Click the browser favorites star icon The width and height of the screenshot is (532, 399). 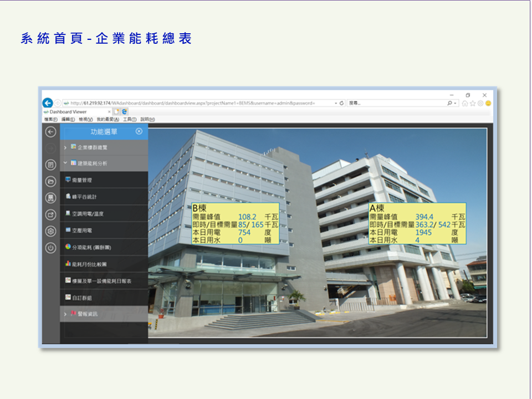(473, 103)
